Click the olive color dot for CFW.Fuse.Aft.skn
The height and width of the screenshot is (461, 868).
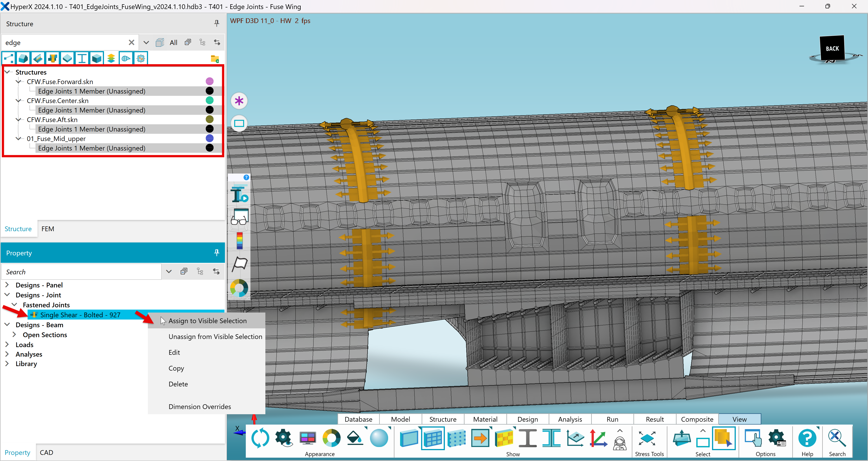[210, 119]
